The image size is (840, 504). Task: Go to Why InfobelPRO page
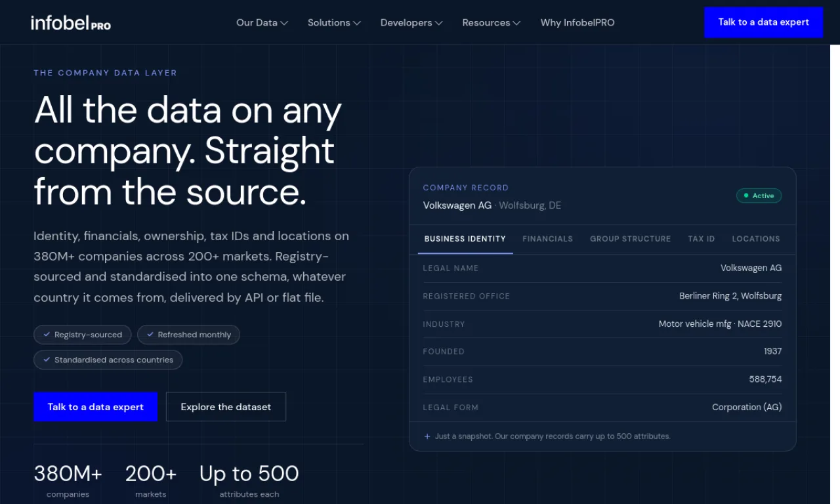click(x=577, y=22)
